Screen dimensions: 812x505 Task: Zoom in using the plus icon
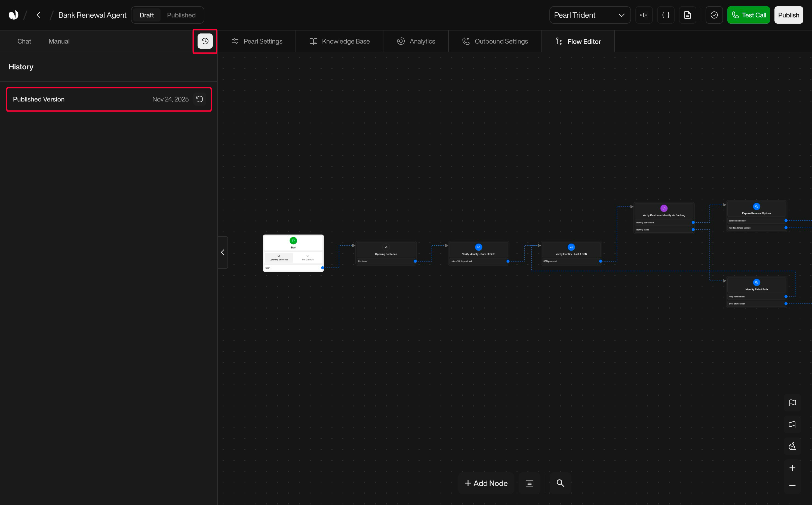coord(792,468)
